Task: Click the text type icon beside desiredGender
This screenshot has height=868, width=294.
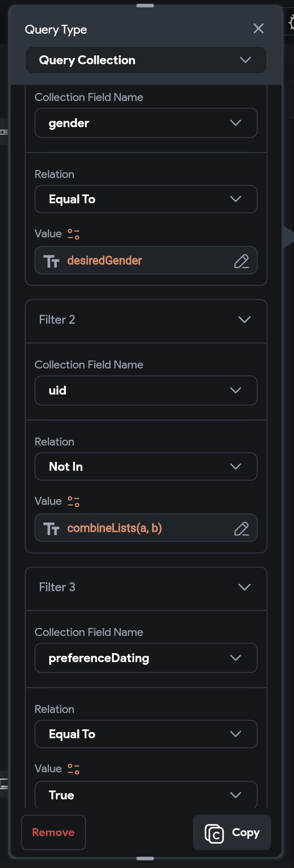Action: coord(51,261)
